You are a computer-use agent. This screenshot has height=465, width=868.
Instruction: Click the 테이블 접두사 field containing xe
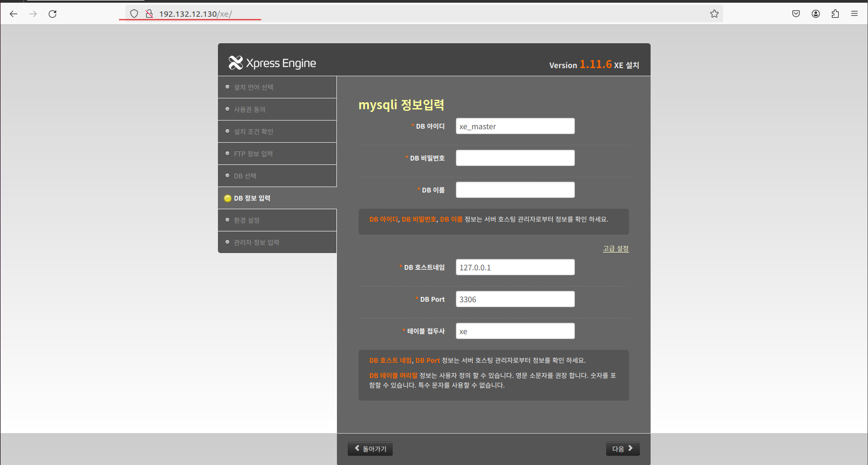[515, 331]
